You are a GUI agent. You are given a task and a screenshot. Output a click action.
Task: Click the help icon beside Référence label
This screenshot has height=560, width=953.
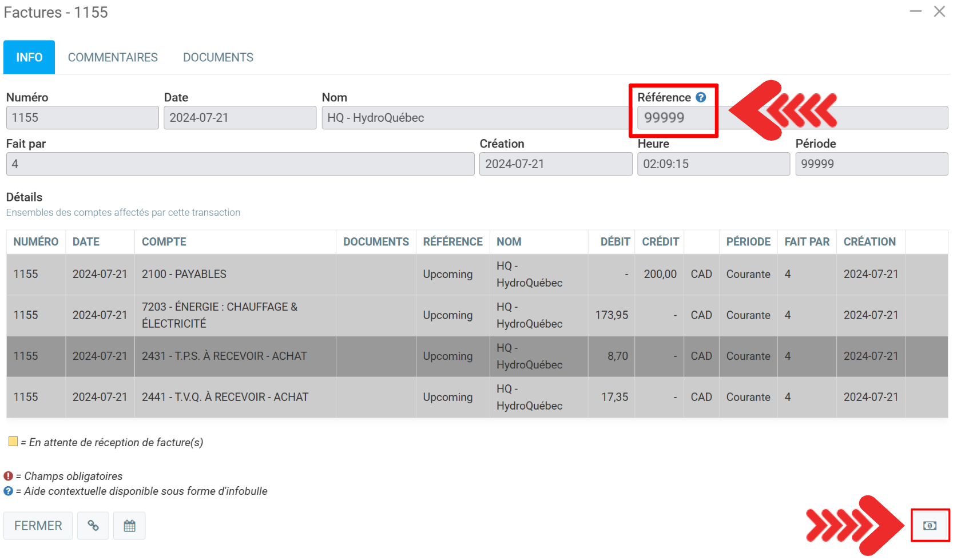coord(701,97)
